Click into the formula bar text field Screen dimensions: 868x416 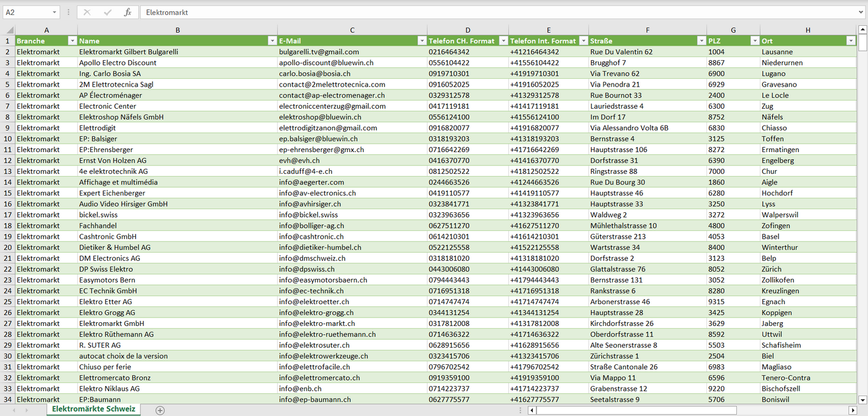tap(481, 12)
